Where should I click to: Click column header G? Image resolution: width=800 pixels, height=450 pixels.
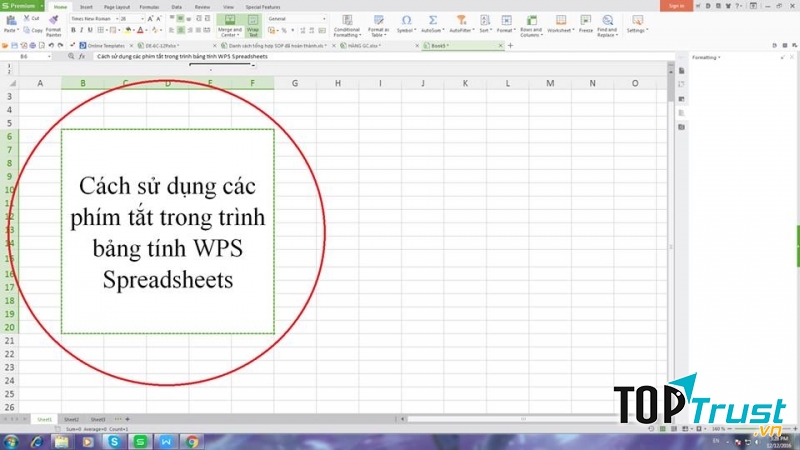coord(295,83)
